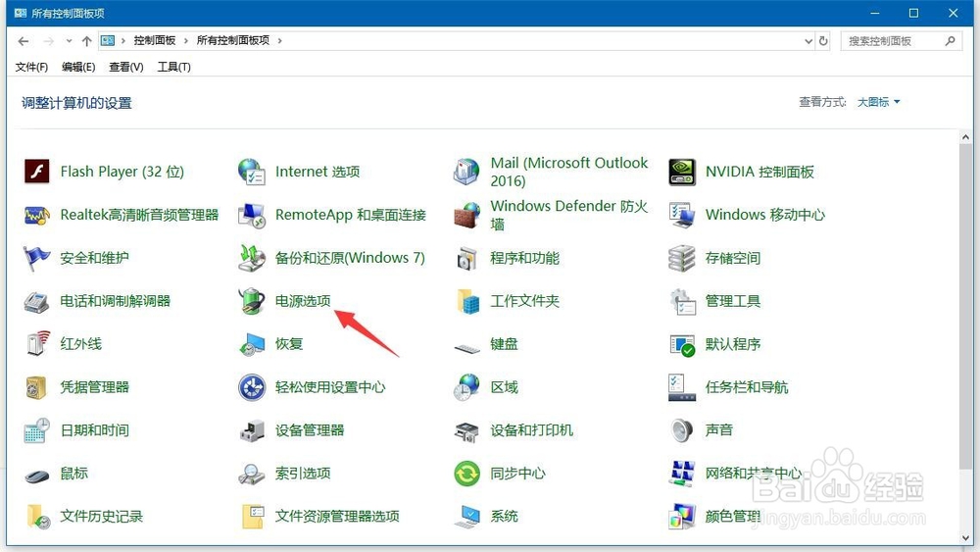Open the 设备和打印机 icon

(466, 430)
